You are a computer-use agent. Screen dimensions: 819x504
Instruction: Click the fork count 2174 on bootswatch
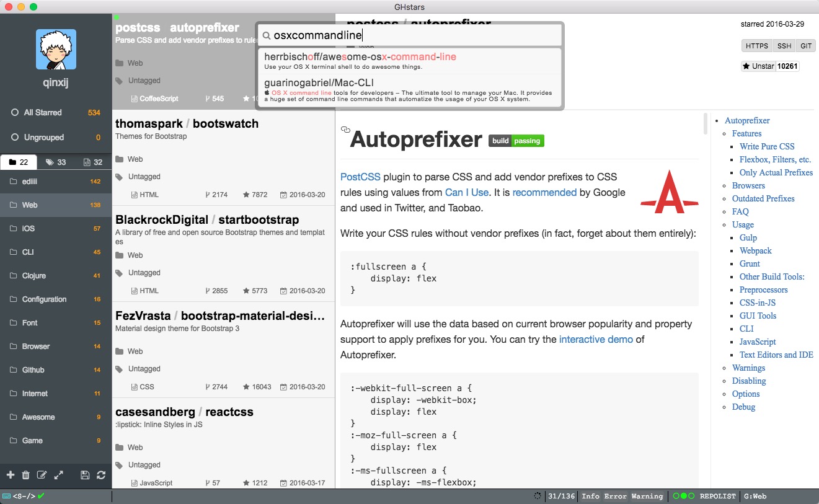(x=216, y=195)
